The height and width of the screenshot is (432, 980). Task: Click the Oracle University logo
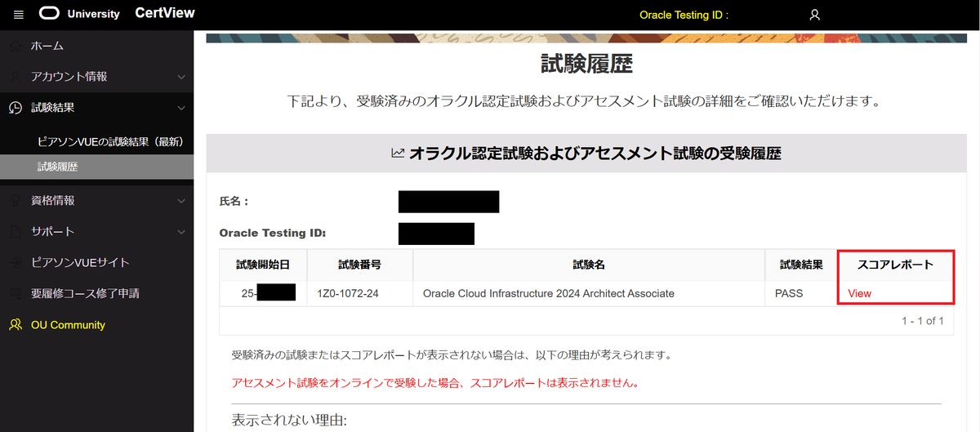pyautogui.click(x=79, y=14)
